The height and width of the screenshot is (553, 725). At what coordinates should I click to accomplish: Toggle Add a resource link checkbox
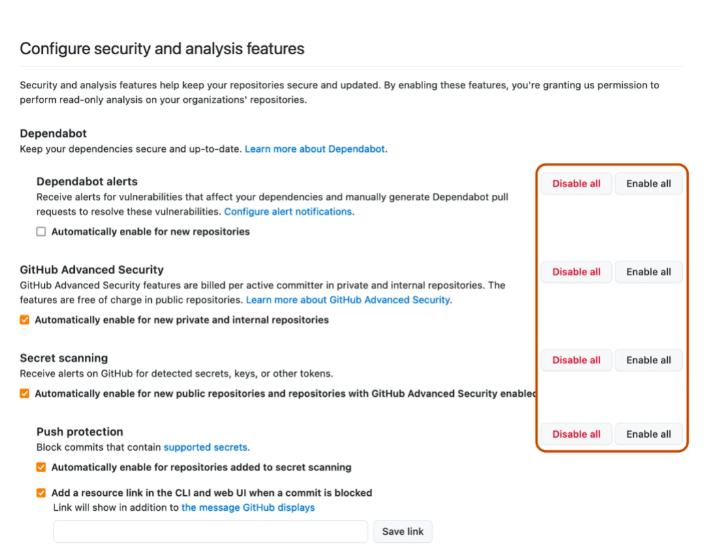pos(41,493)
